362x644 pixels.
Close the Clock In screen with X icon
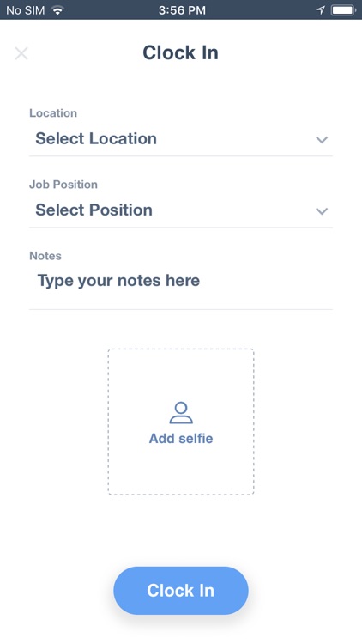click(x=21, y=53)
